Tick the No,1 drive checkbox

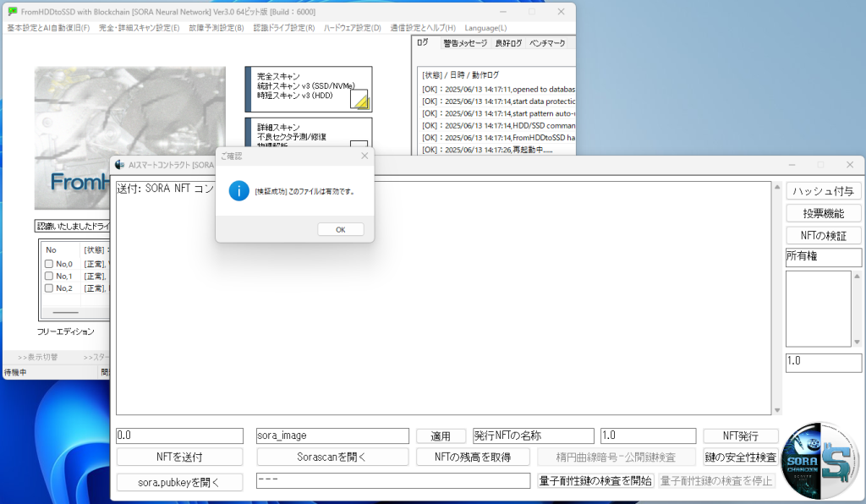[x=49, y=276]
